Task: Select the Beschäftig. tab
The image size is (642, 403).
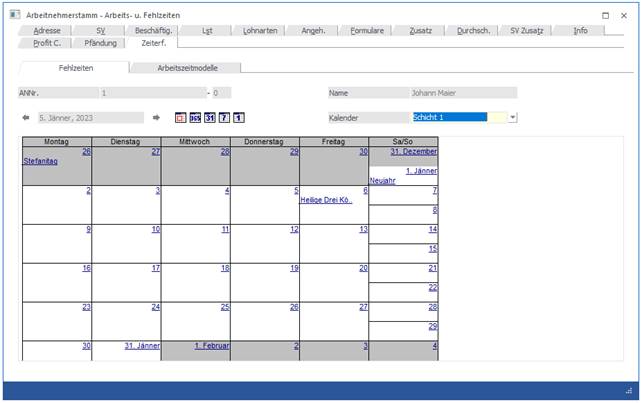Action: [153, 31]
